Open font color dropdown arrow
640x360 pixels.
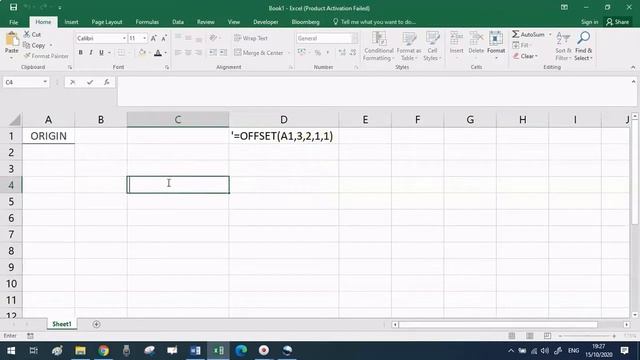[166, 53]
